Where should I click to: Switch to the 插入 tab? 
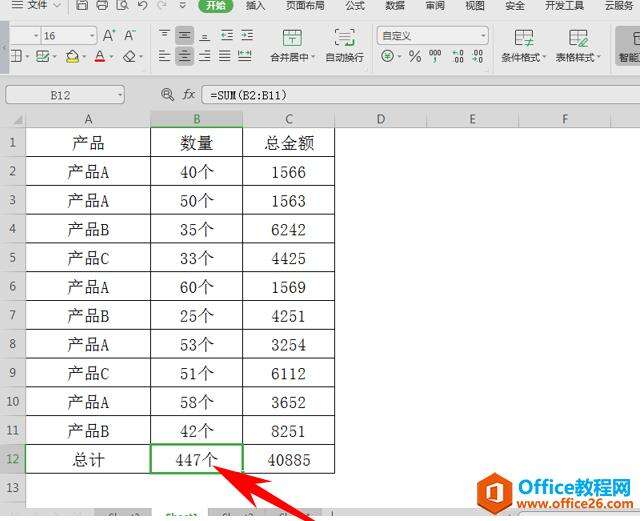point(256,5)
